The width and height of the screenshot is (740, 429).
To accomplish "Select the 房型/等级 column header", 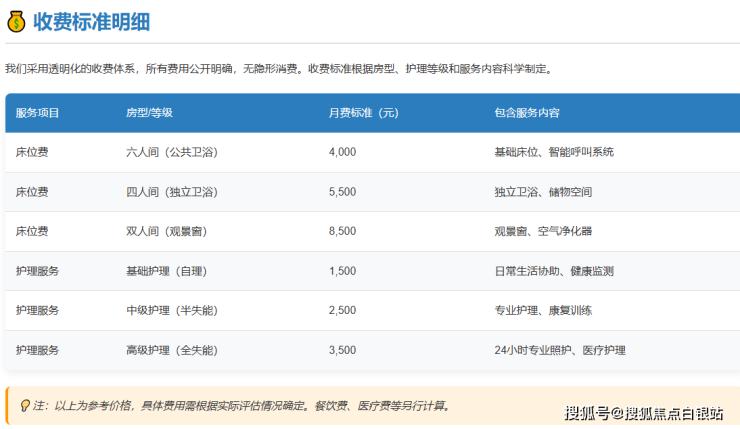I will [149, 113].
